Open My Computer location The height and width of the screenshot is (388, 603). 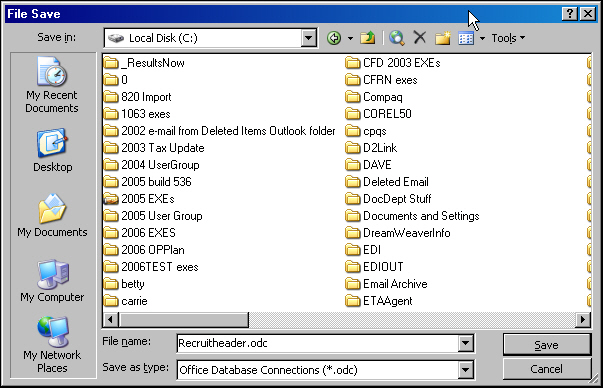point(52,281)
